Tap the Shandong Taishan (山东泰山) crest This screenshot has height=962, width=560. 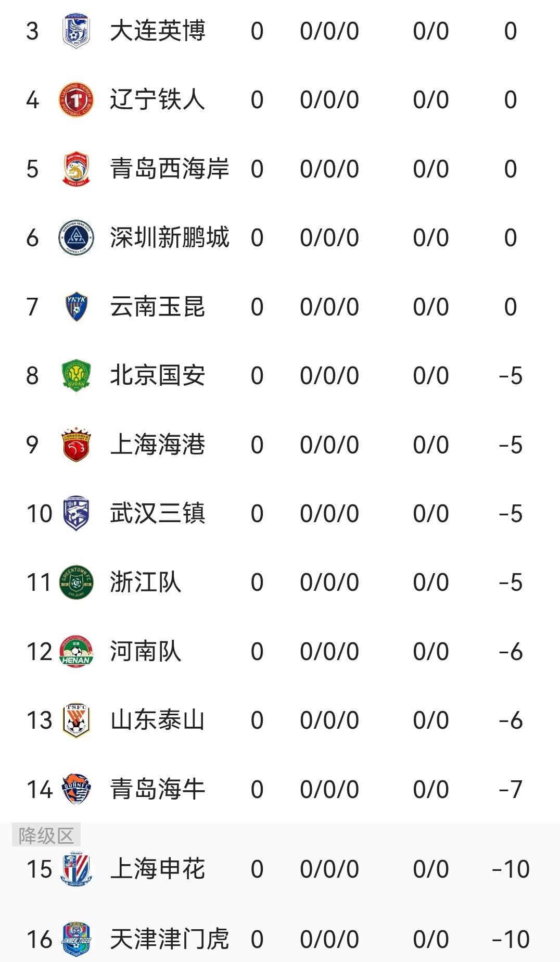click(76, 720)
